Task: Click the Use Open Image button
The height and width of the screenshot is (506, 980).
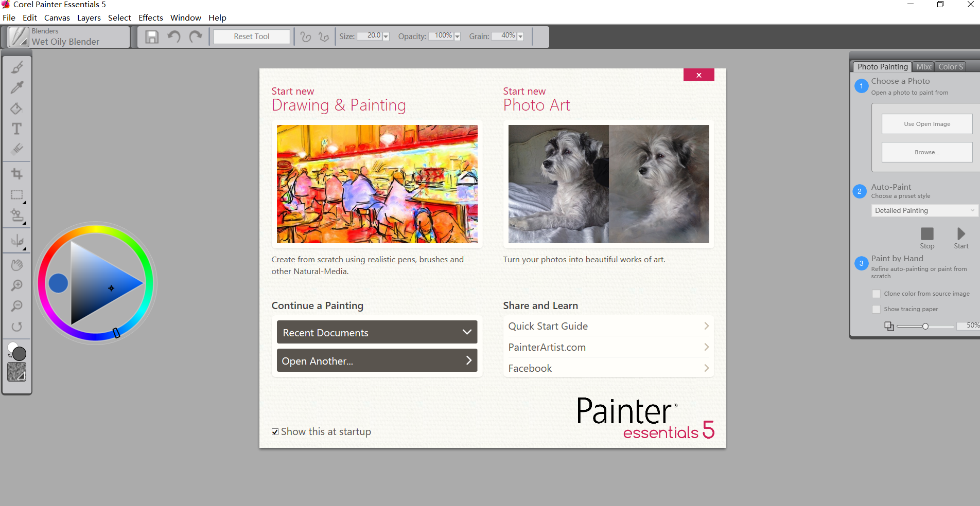Action: pyautogui.click(x=927, y=124)
